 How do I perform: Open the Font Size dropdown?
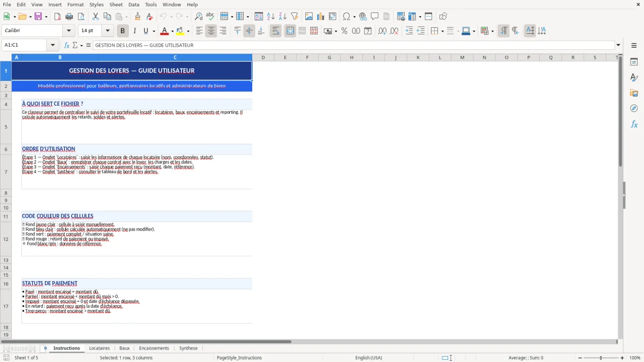107,31
